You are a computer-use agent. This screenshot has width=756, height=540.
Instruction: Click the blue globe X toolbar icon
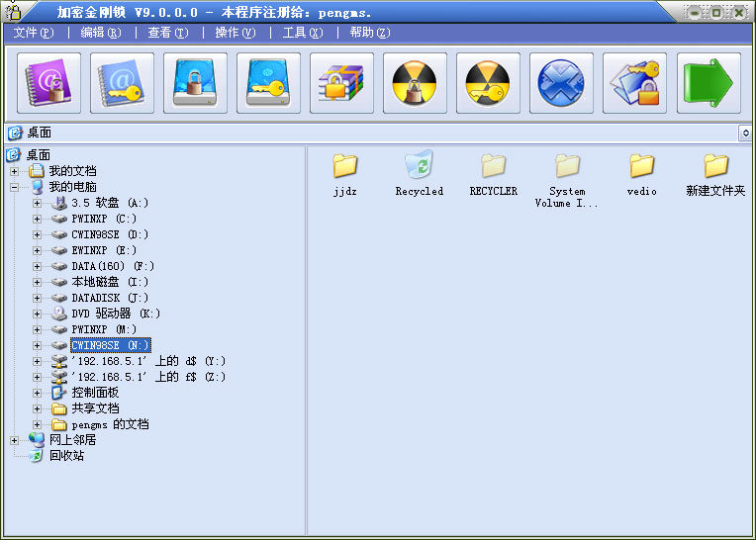click(x=562, y=83)
